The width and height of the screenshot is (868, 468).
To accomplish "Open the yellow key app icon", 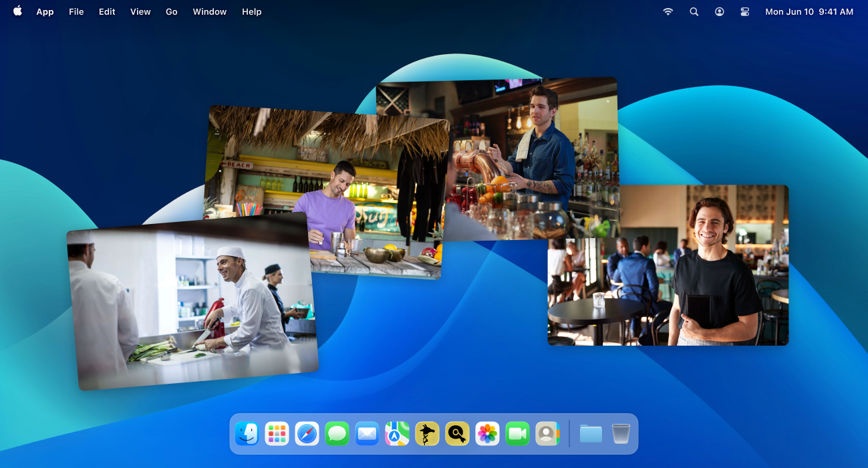I will 457,434.
